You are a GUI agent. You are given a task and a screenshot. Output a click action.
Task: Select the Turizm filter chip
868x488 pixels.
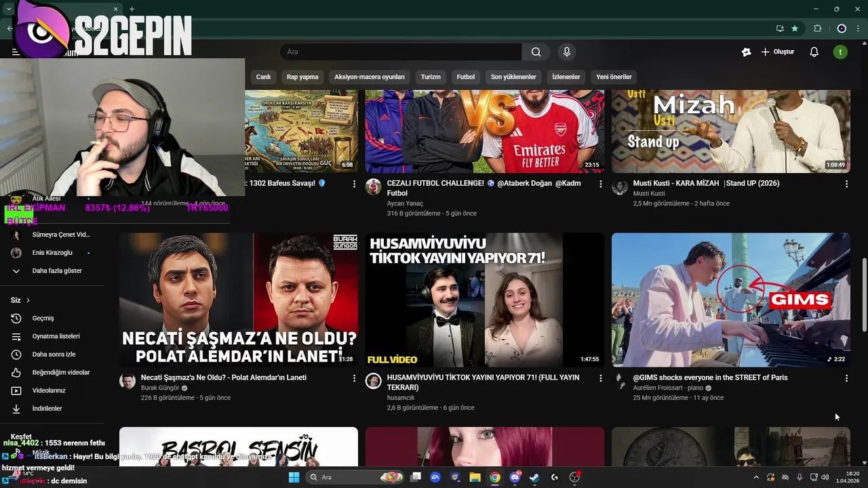click(431, 77)
